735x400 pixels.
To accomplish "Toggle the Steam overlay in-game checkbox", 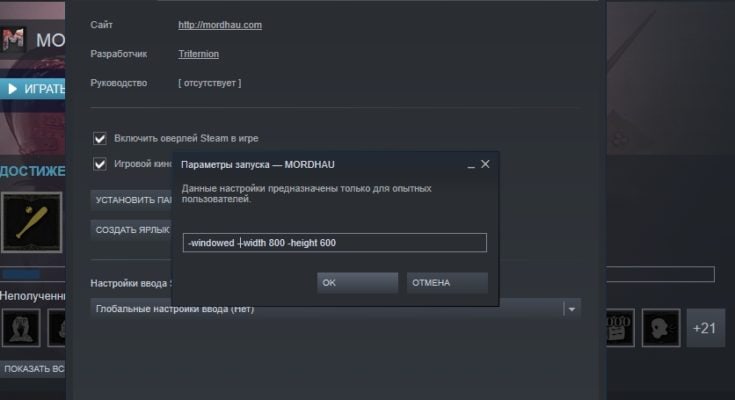I will (x=100, y=139).
